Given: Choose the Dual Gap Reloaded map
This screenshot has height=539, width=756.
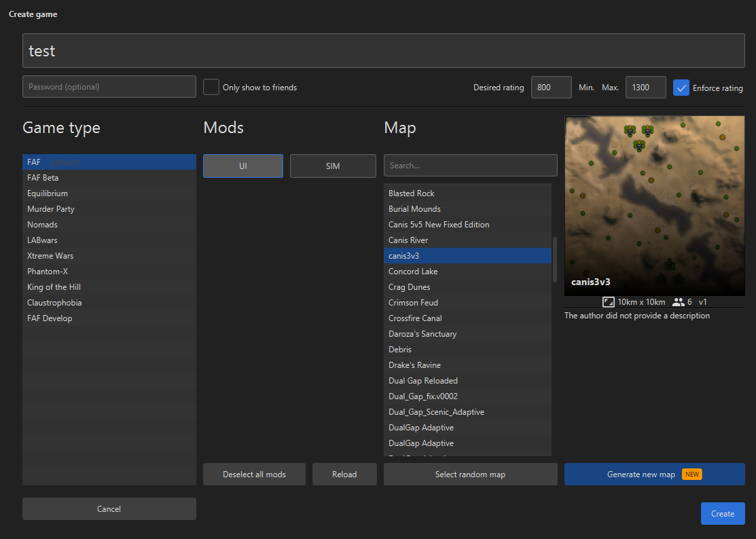Looking at the screenshot, I should [x=468, y=381].
